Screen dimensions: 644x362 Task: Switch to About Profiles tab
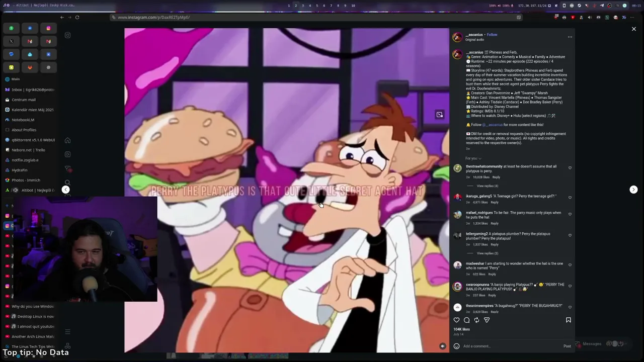pyautogui.click(x=29, y=130)
